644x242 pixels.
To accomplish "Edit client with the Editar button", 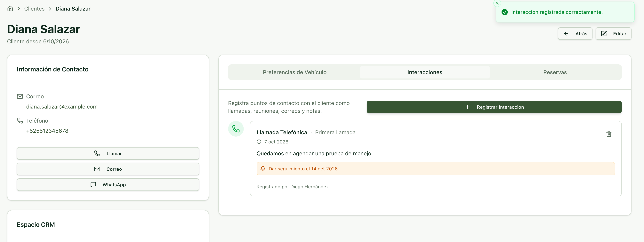I will click(x=613, y=34).
